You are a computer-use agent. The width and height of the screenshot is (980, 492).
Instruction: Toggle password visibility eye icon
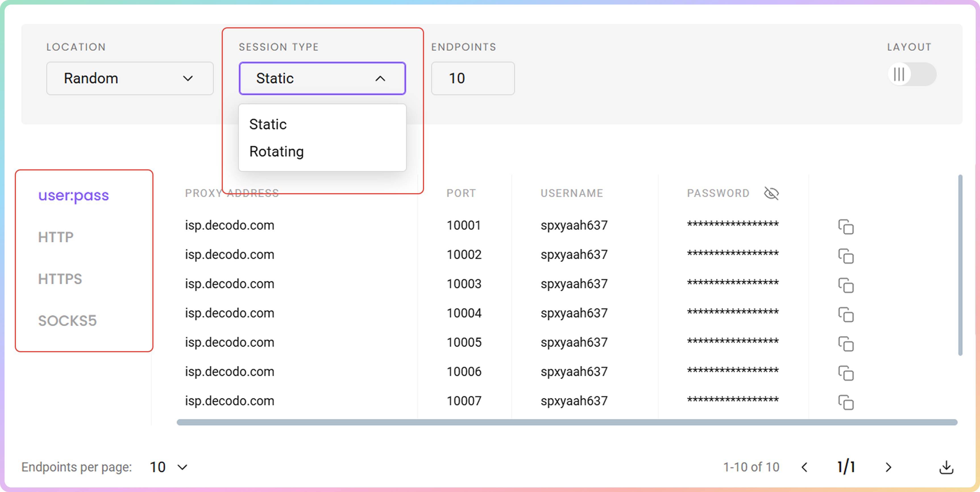pyautogui.click(x=771, y=193)
